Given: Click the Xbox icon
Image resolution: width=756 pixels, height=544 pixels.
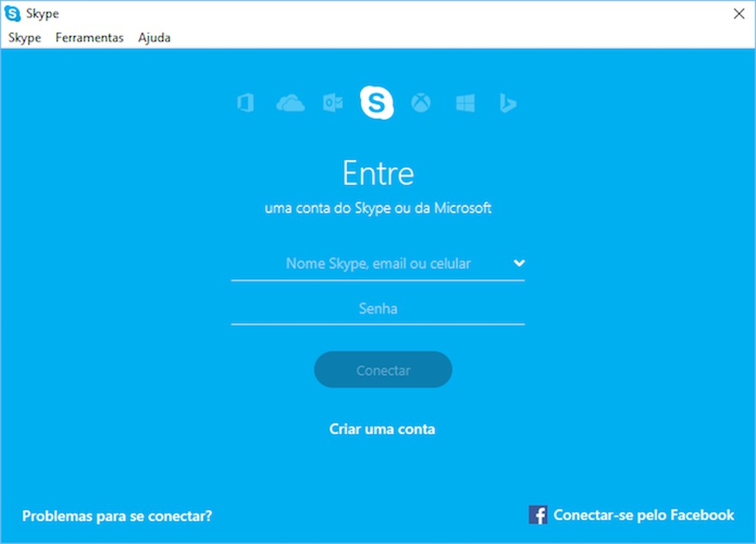Looking at the screenshot, I should [x=421, y=103].
